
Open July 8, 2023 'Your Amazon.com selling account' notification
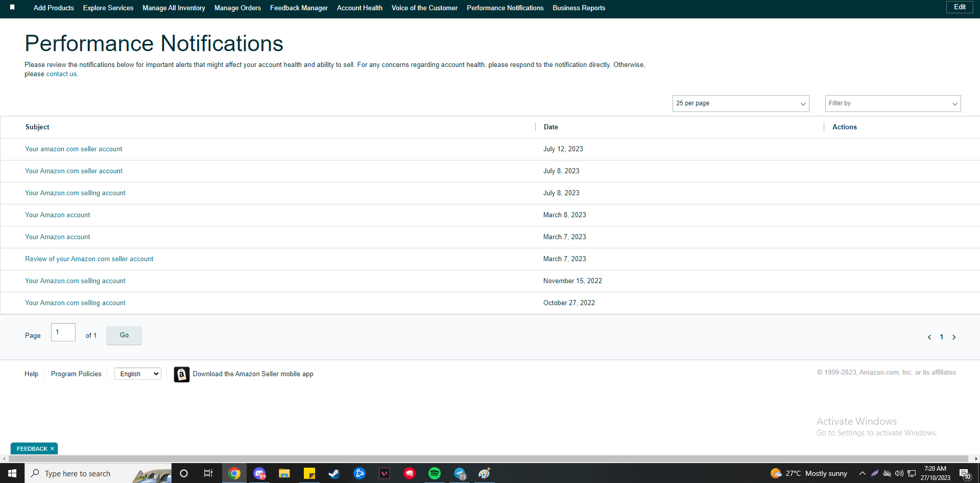(75, 193)
